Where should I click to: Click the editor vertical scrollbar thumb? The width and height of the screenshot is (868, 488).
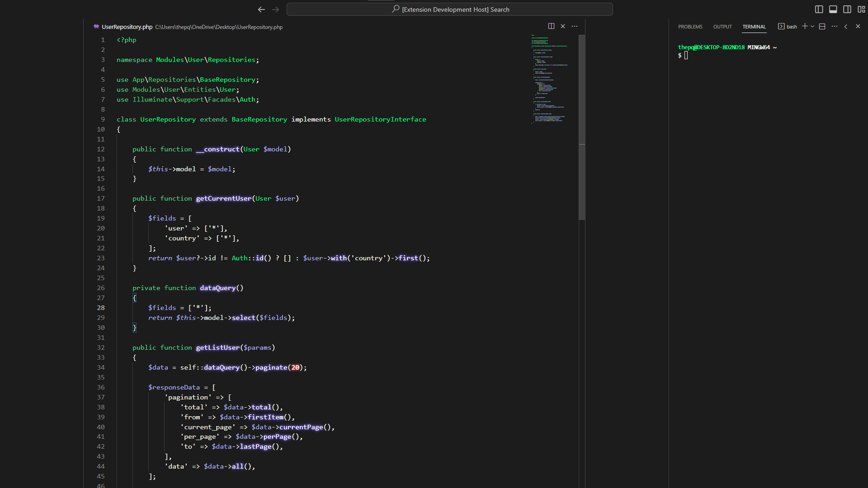click(582, 127)
